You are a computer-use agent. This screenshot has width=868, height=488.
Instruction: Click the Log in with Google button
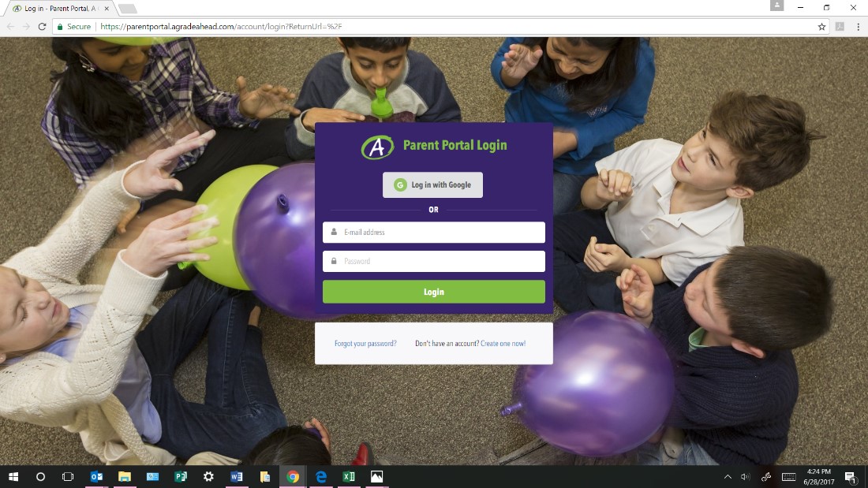(432, 184)
